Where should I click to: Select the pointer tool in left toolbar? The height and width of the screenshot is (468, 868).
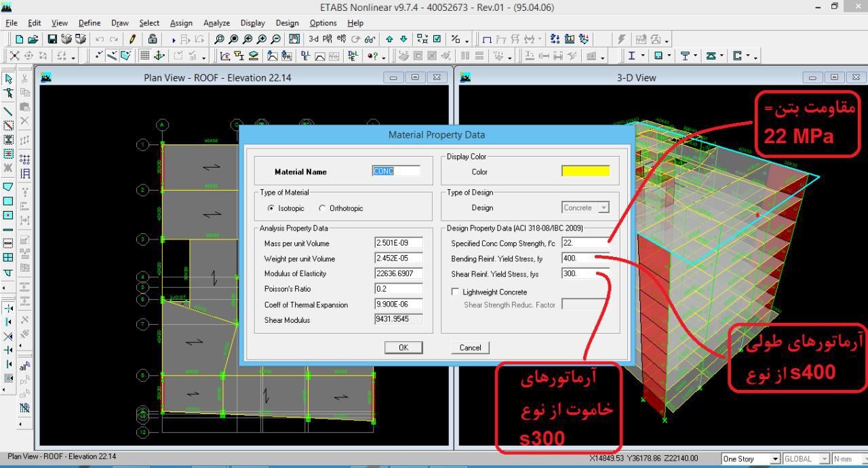tap(9, 79)
